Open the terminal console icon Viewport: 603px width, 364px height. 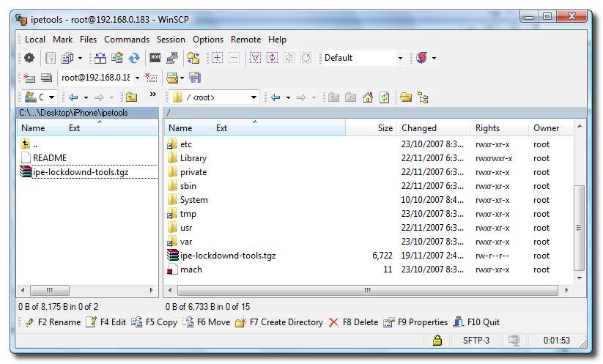click(155, 58)
